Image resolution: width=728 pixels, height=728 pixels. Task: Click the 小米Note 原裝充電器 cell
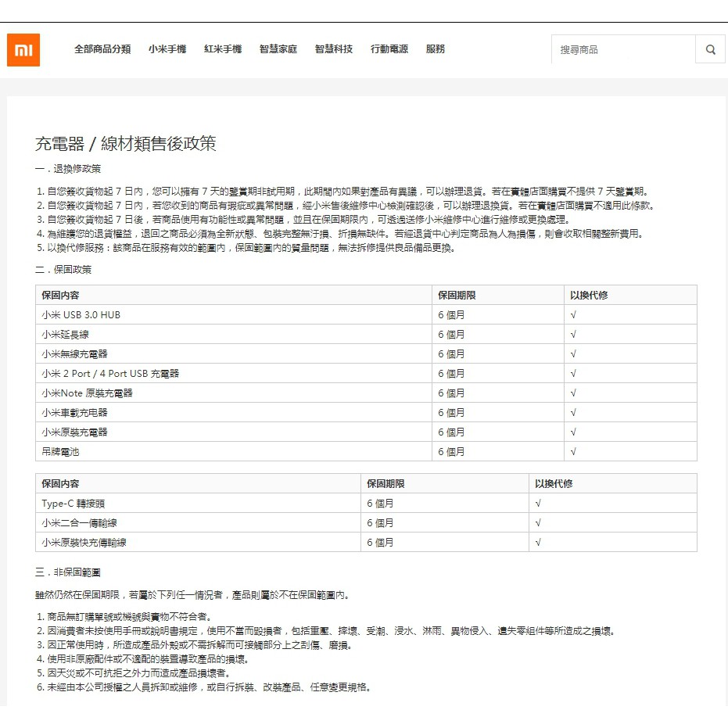click(x=88, y=393)
